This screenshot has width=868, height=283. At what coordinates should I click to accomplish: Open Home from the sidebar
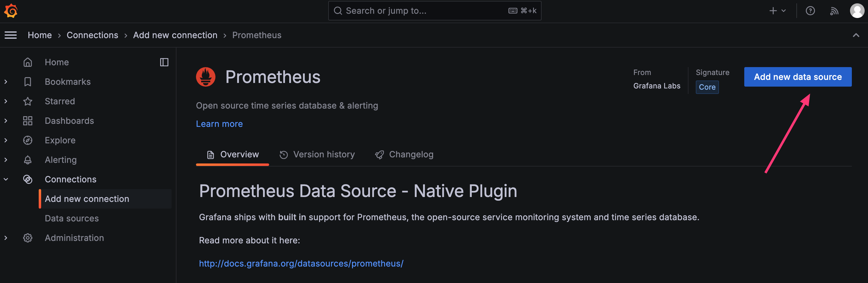57,63
